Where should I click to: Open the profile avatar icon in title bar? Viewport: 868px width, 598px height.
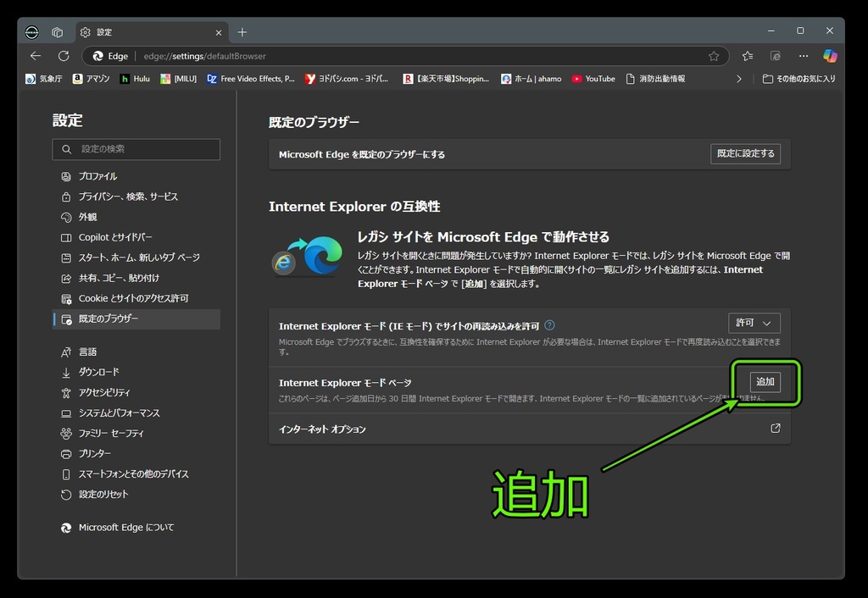click(32, 33)
